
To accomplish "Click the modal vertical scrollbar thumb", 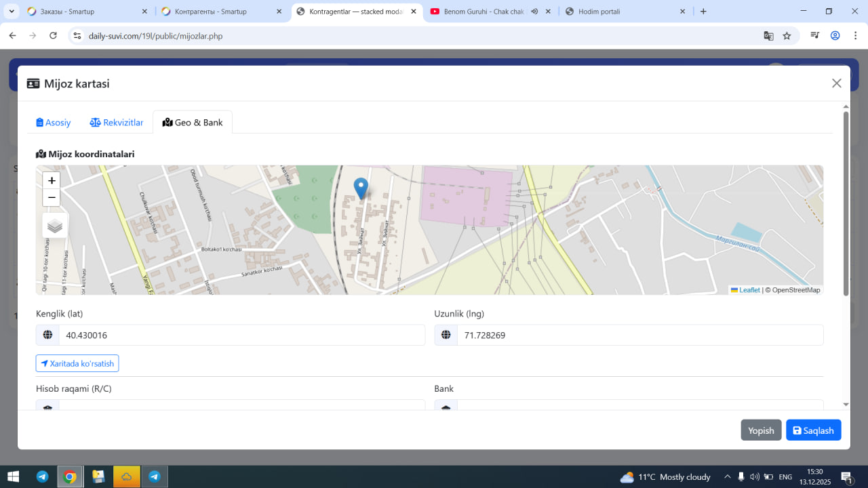I will [x=846, y=203].
